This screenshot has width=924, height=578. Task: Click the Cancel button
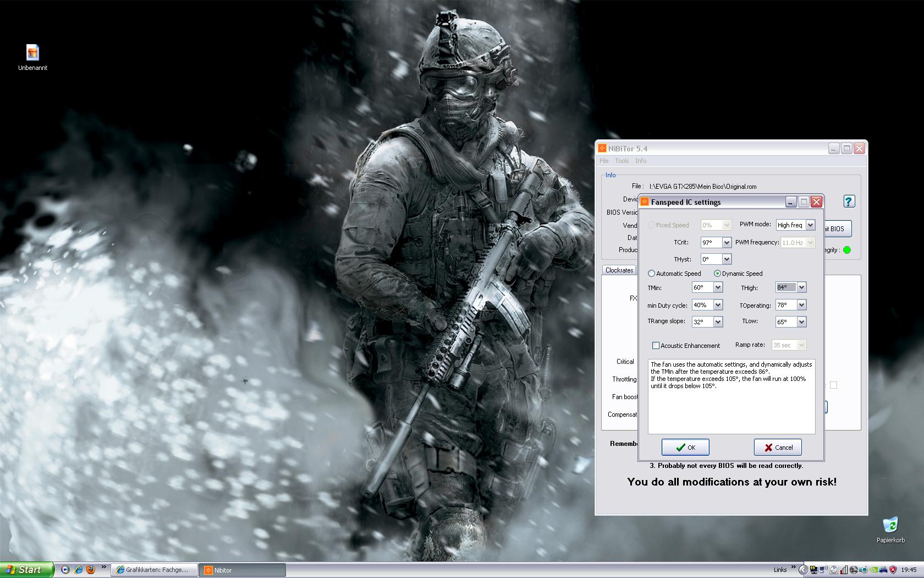click(778, 447)
